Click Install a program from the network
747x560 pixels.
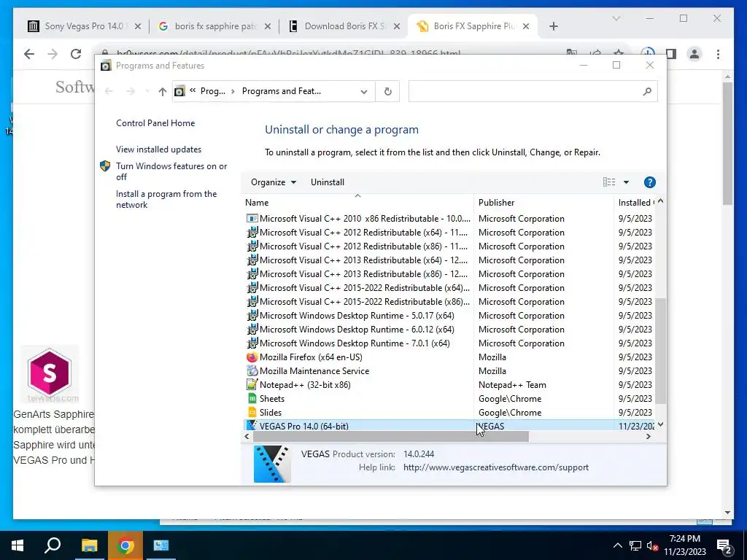(166, 200)
